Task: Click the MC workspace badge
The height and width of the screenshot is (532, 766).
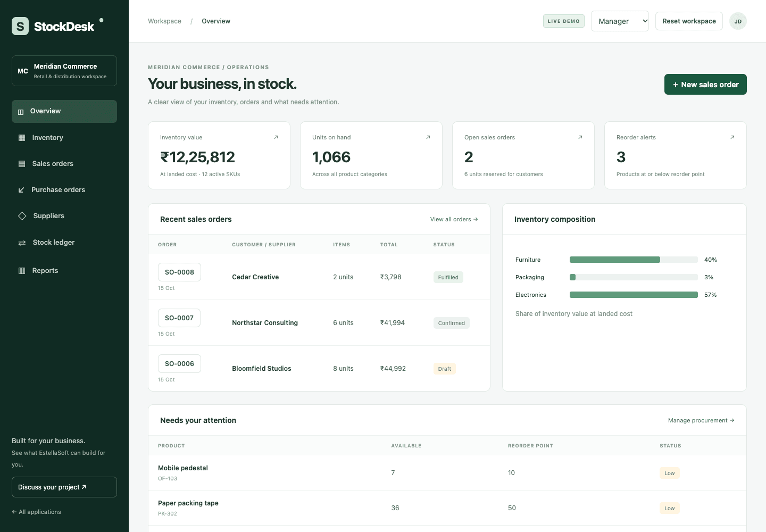Action: click(23, 71)
